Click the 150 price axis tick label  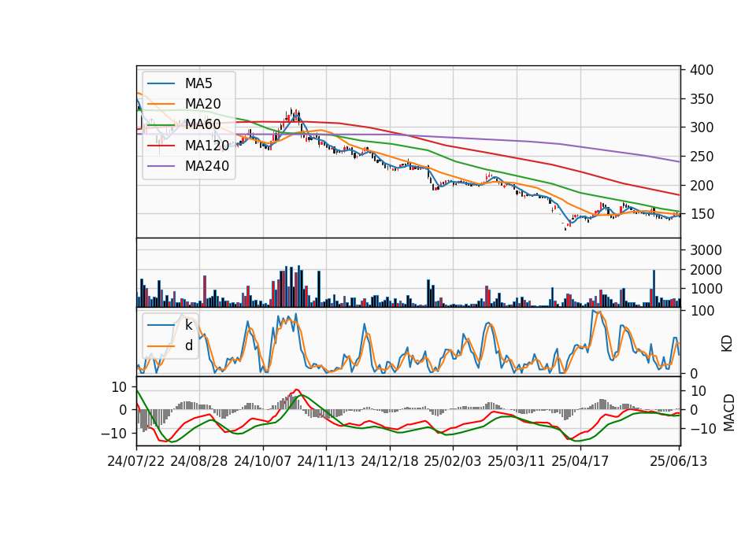(702, 214)
